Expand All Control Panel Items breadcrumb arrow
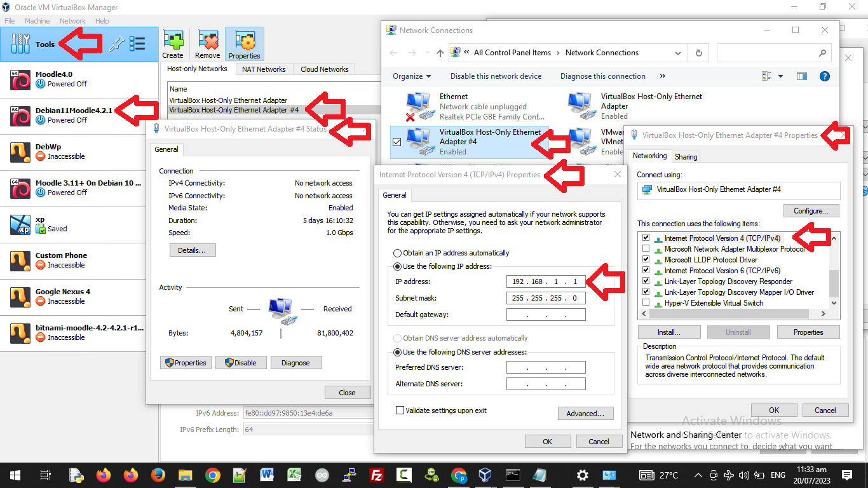The image size is (868, 488). coord(559,53)
